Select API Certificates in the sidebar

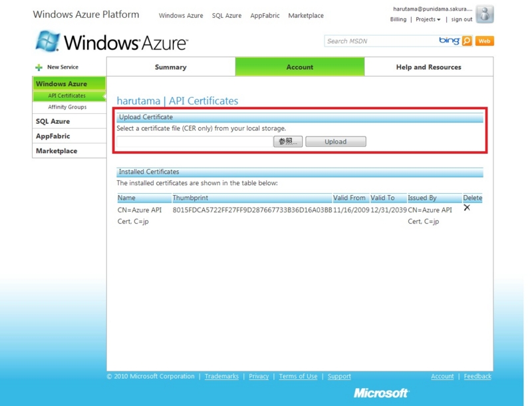pos(69,96)
